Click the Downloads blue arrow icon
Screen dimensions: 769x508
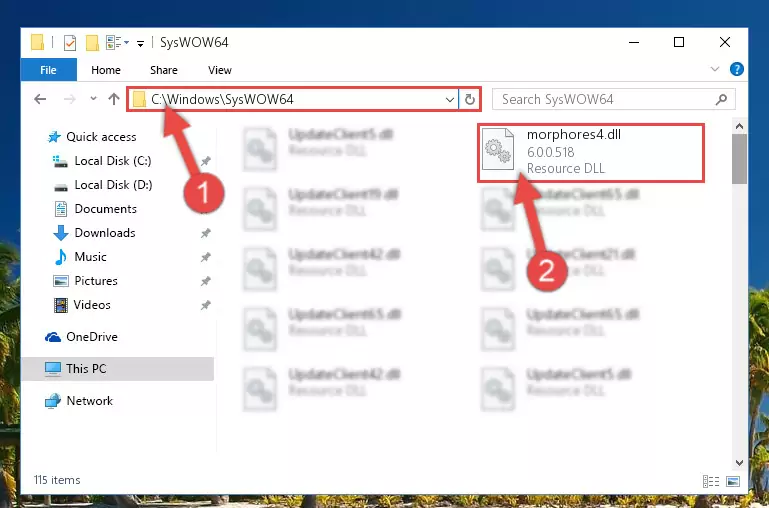coord(60,233)
